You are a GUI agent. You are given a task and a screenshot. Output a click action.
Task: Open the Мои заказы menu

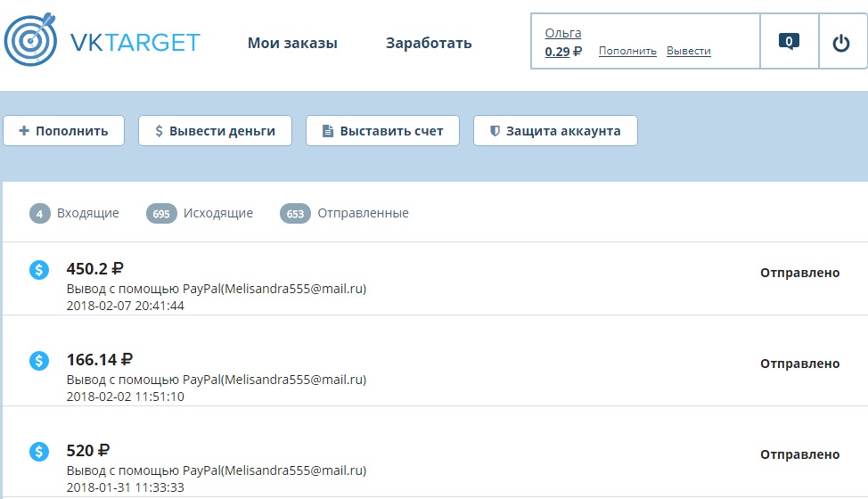[x=292, y=43]
